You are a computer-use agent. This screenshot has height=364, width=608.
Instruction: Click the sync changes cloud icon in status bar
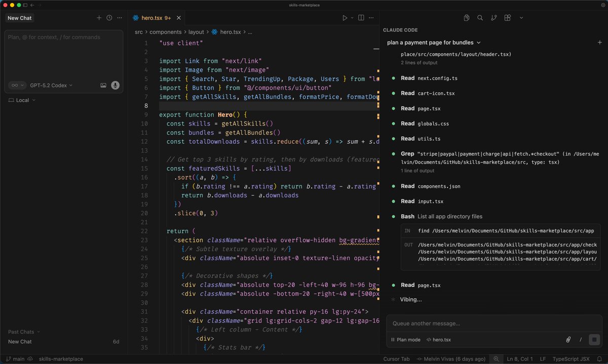30,359
